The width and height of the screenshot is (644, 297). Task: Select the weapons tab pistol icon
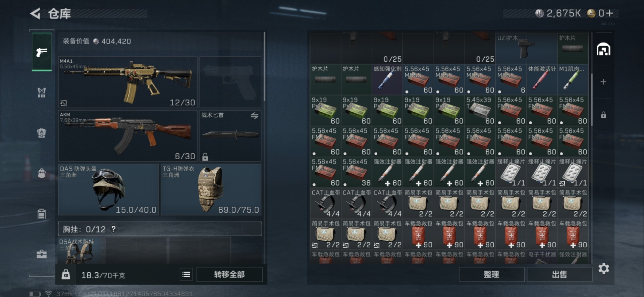pos(42,52)
